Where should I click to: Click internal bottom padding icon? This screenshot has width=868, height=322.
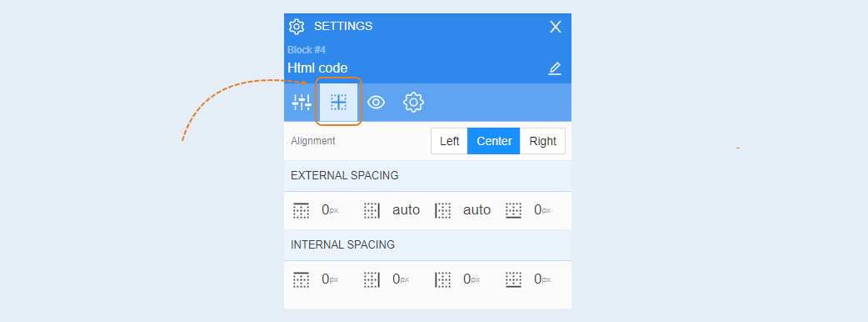514,280
